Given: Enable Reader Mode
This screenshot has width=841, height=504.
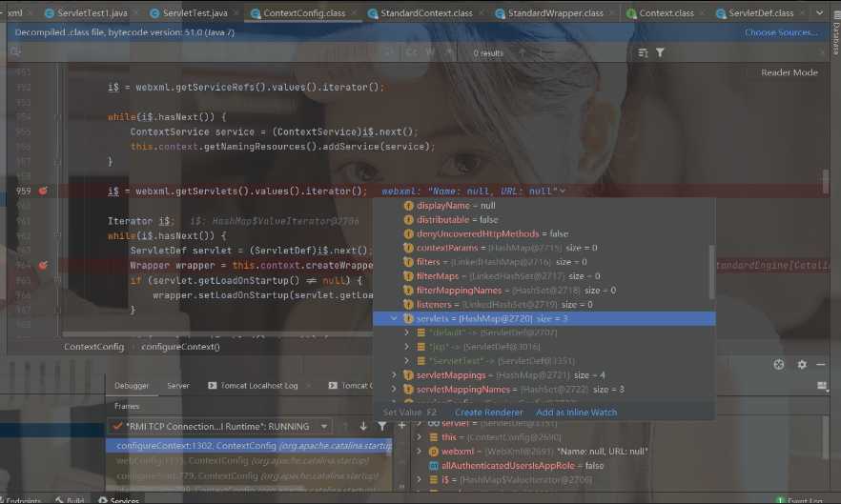Looking at the screenshot, I should [x=789, y=72].
